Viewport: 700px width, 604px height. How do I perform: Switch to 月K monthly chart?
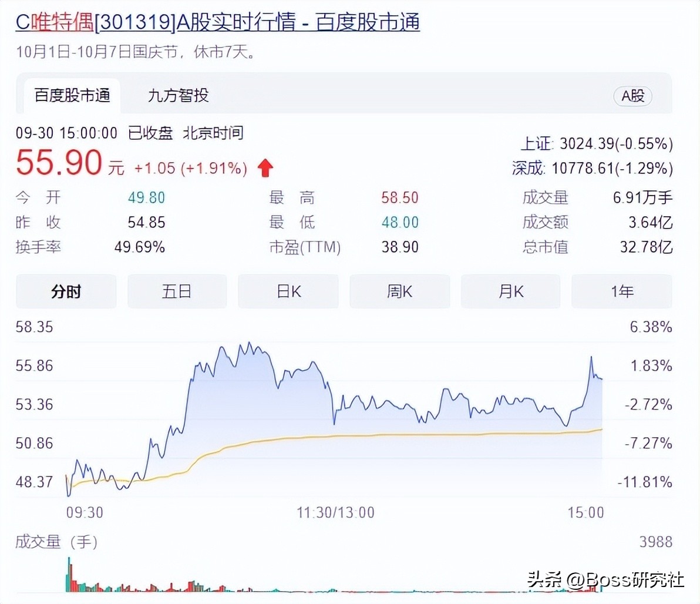point(510,291)
